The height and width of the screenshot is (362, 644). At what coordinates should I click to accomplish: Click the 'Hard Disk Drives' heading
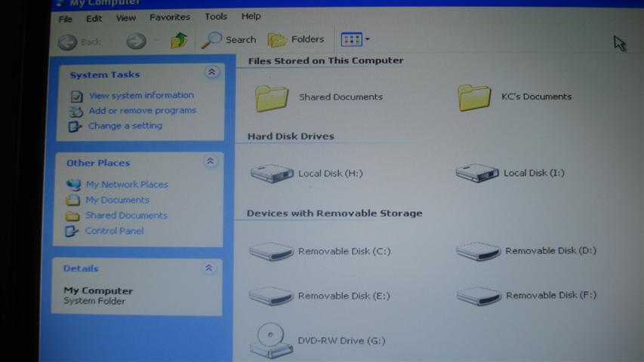pos(291,137)
